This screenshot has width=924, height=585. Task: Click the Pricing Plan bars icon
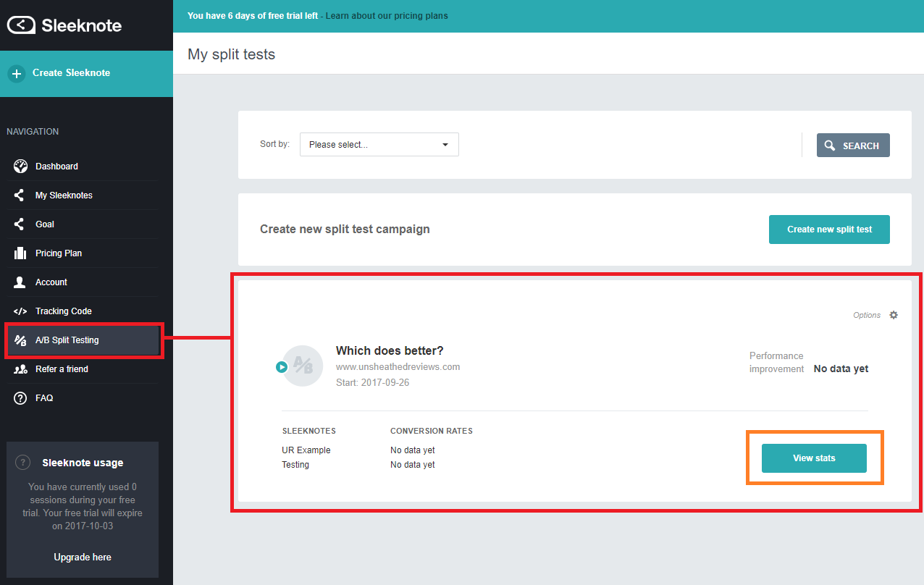coord(20,253)
